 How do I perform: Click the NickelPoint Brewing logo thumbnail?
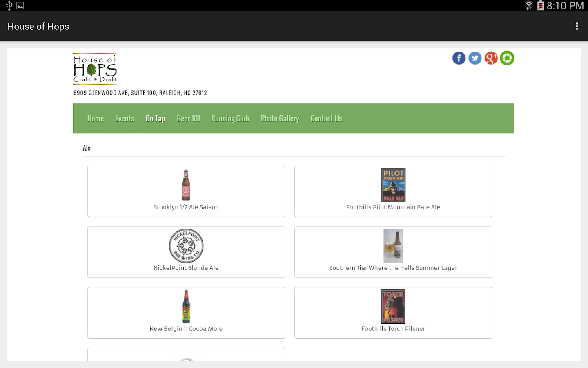[x=186, y=246]
